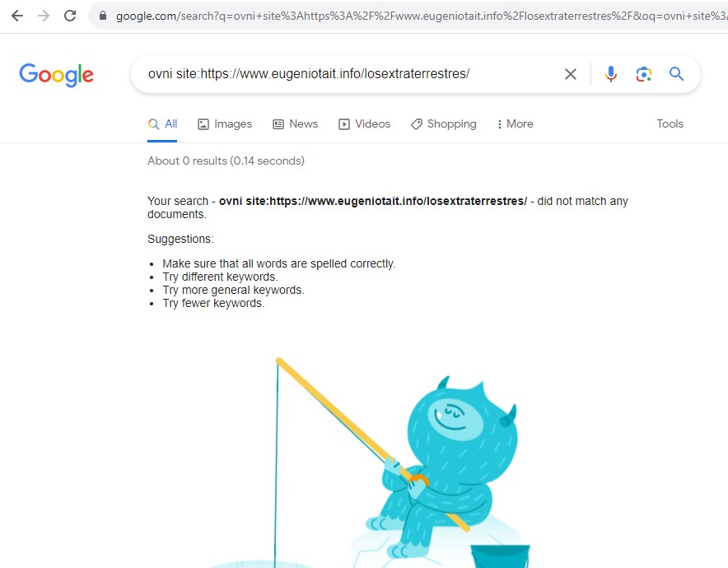Viewport: 728px width, 568px height.
Task: Click the browser forward arrow
Action: tap(44, 16)
